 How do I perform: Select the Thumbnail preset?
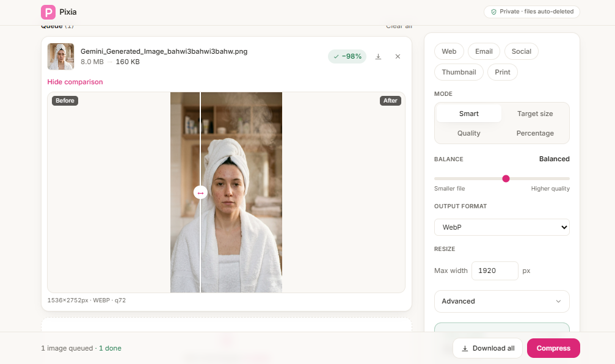pyautogui.click(x=459, y=72)
